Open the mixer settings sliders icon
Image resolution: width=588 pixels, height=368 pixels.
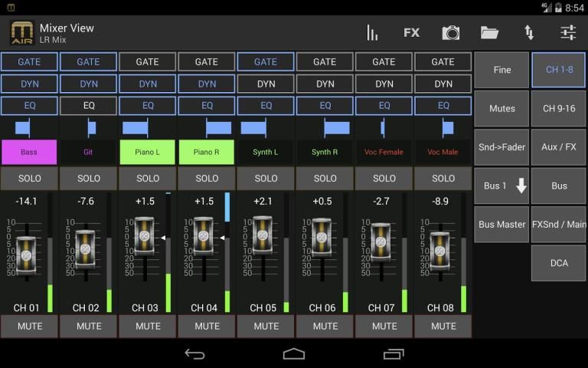(x=568, y=32)
